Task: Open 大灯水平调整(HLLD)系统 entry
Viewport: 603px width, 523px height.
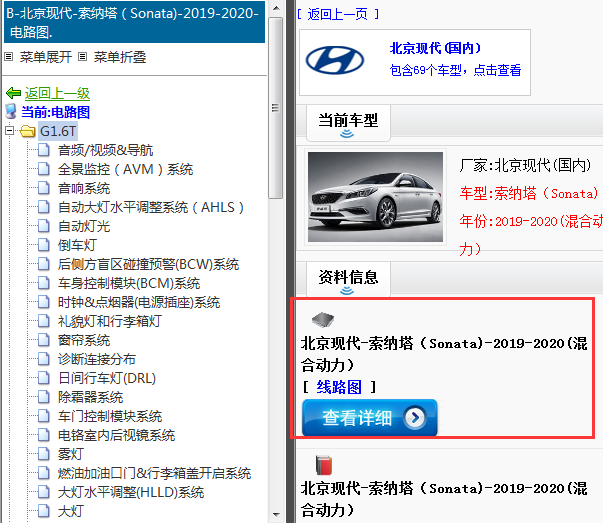Action: point(131,492)
